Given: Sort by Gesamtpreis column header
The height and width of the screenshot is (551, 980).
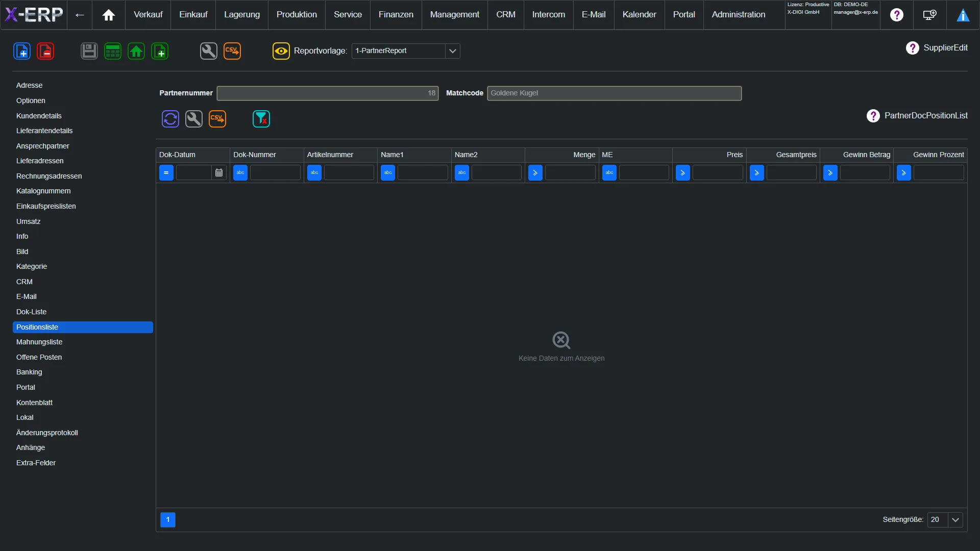Looking at the screenshot, I should [783, 155].
